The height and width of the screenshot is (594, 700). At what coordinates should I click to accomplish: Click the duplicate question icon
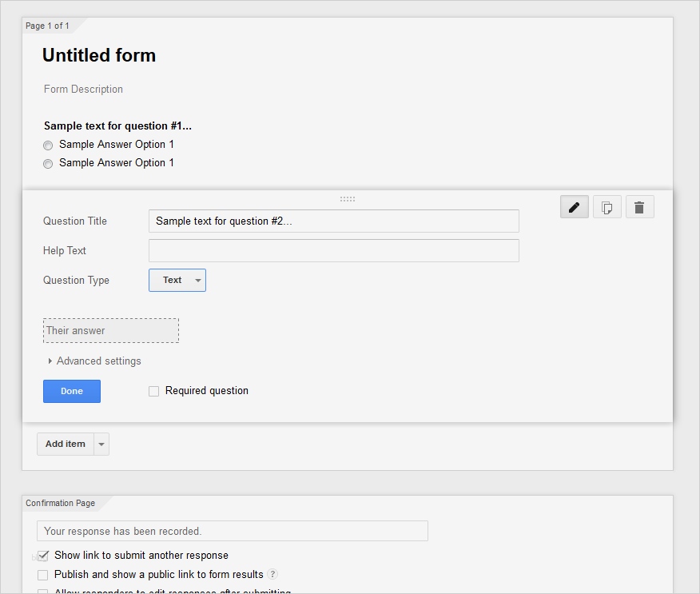tap(607, 207)
